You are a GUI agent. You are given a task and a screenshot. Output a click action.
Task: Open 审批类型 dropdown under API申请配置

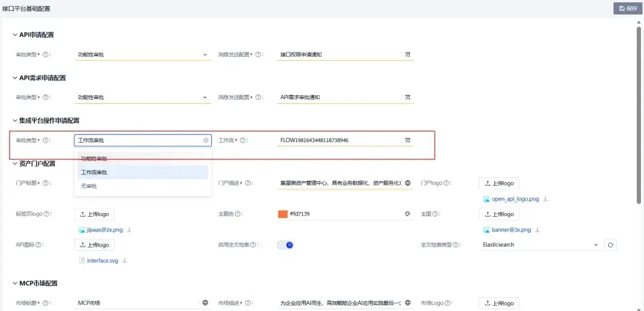(143, 54)
